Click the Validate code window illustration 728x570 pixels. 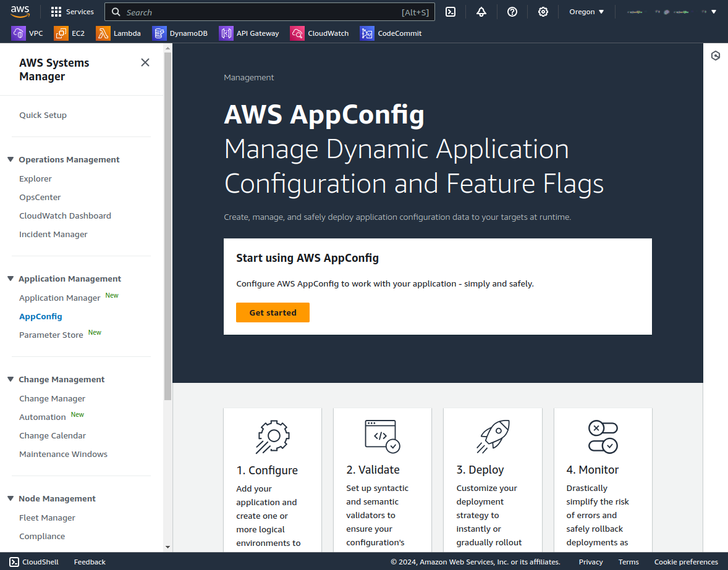coord(383,437)
